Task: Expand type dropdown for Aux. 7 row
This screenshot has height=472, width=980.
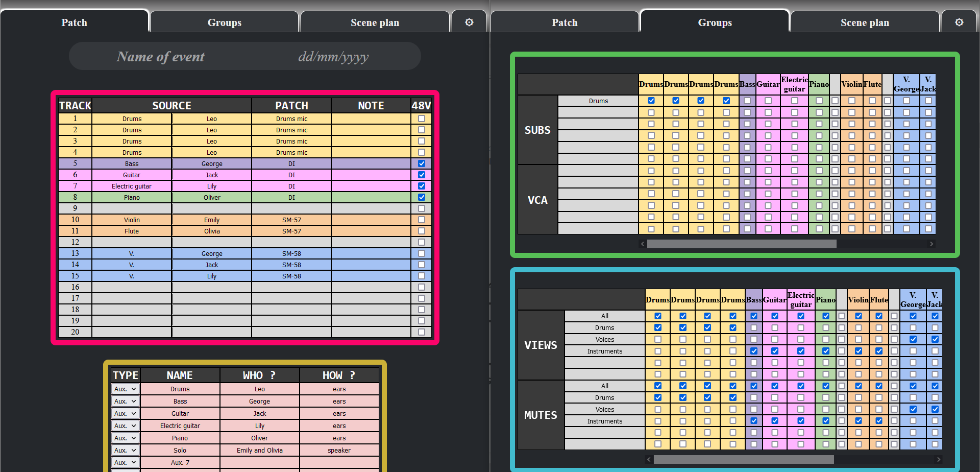Action: coord(125,463)
